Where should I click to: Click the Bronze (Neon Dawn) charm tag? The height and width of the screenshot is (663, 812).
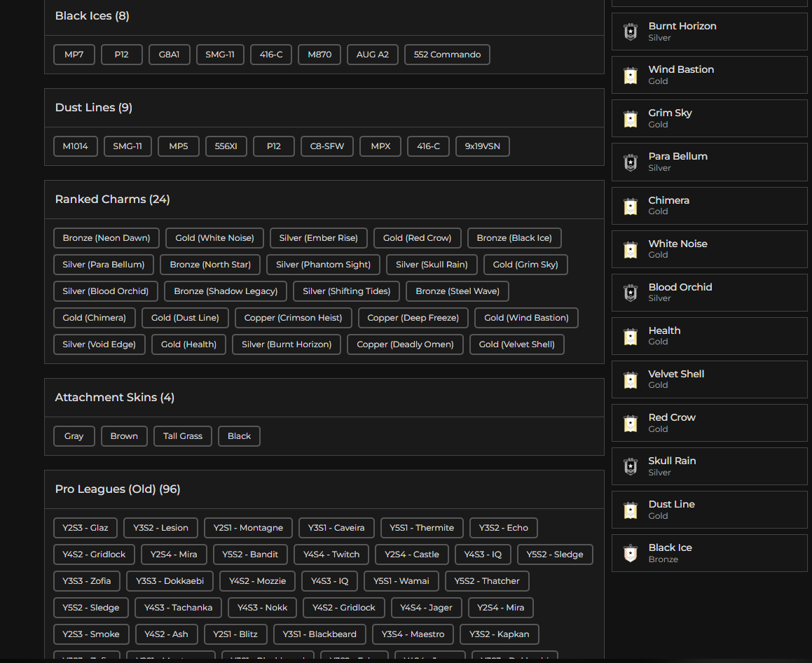(x=106, y=238)
